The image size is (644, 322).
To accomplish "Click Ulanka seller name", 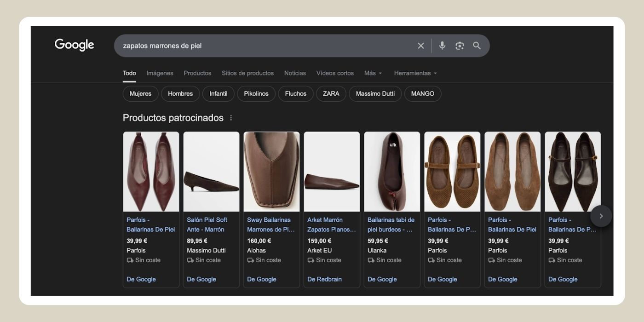I will pyautogui.click(x=377, y=250).
